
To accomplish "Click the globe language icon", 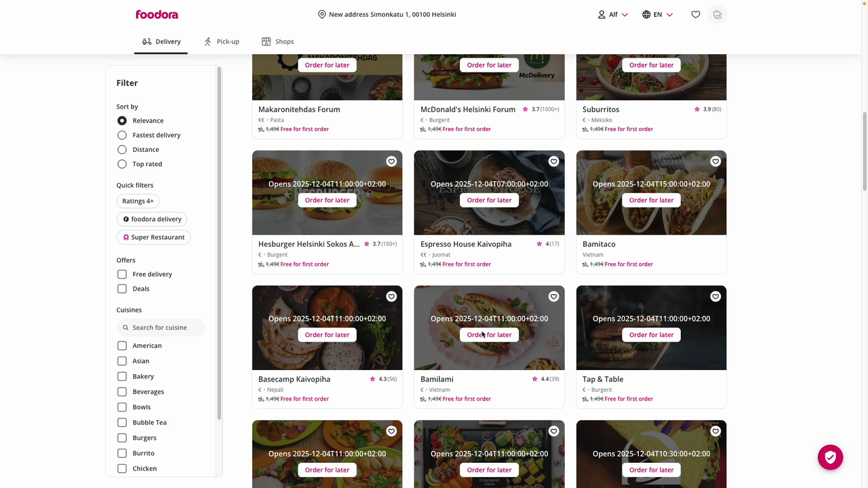I will (646, 14).
